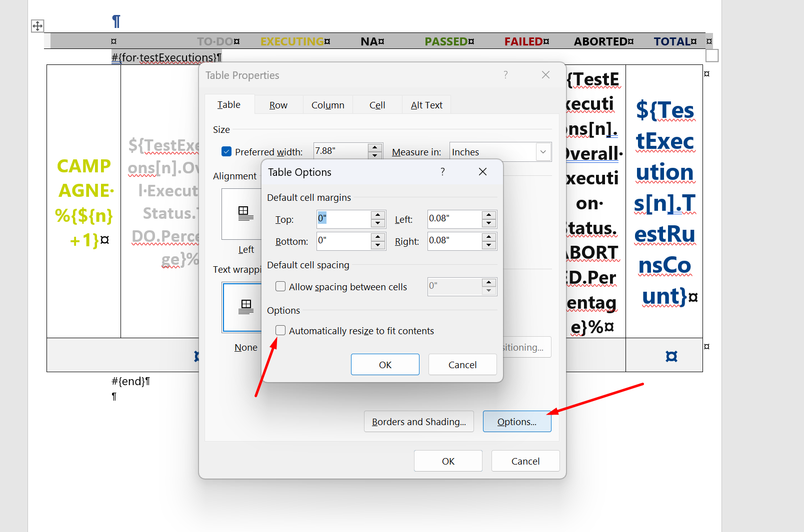This screenshot has width=804, height=532.
Task: Decrease the Bottom margin with down arrow
Action: coord(378,245)
